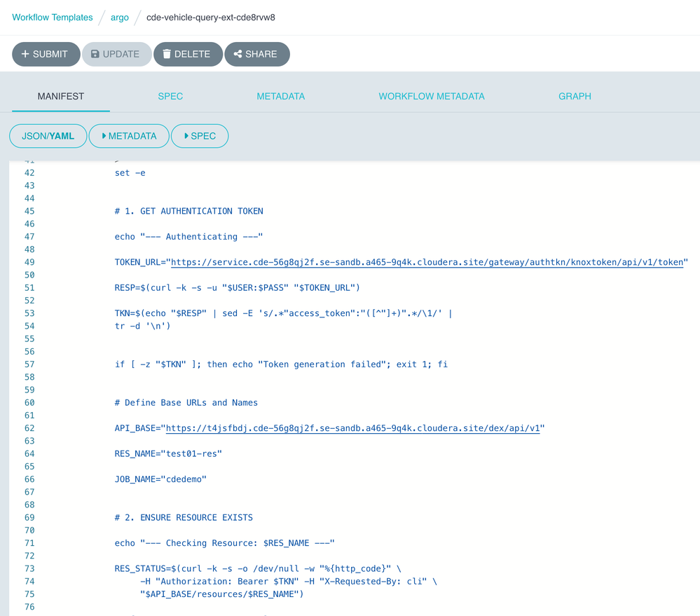Click the RESP=$(curl line
Screen dimensions: 700x616
237,288
